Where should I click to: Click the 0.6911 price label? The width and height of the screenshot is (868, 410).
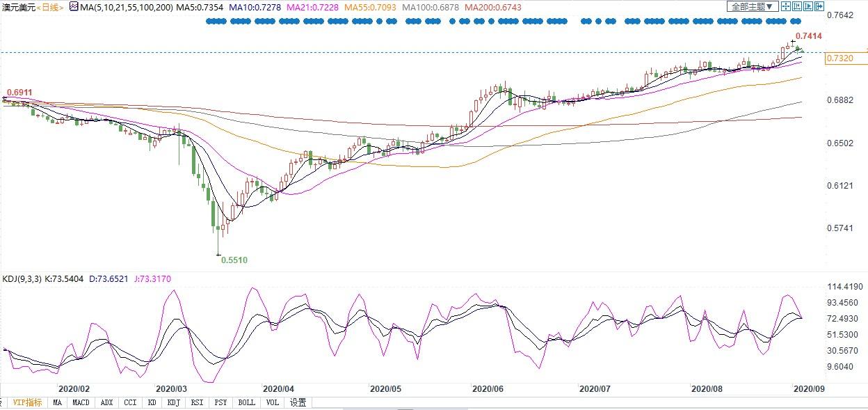point(19,93)
